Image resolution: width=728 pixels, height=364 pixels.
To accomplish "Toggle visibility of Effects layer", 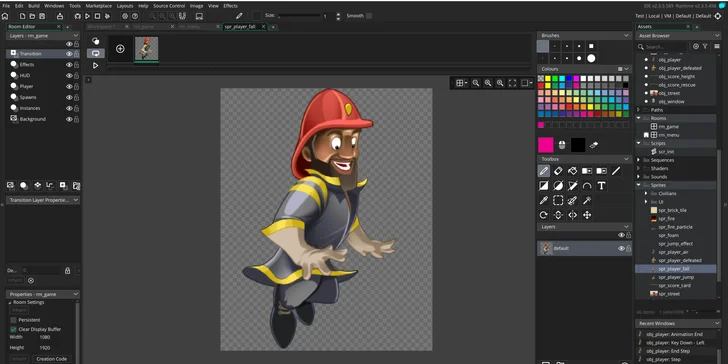I will click(x=69, y=65).
